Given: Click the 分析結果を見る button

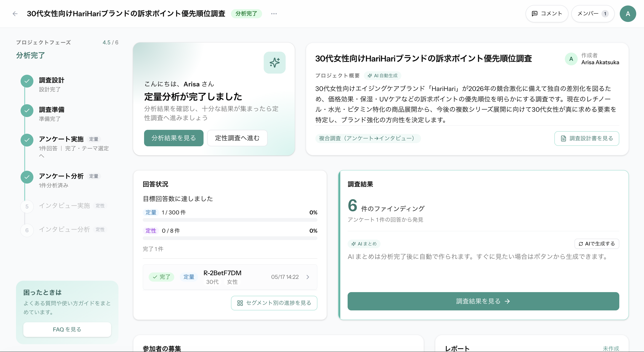Looking at the screenshot, I should pos(174,138).
